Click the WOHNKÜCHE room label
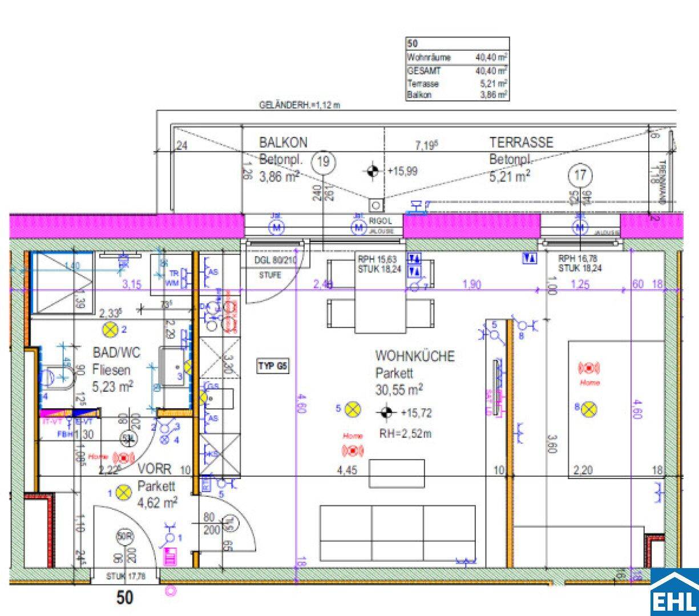This screenshot has height=616, width=699. (415, 356)
